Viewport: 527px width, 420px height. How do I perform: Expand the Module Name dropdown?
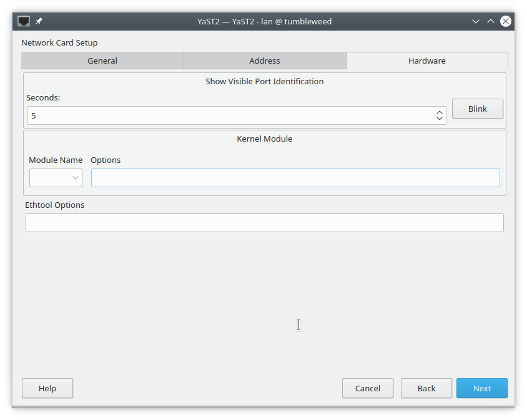click(56, 178)
